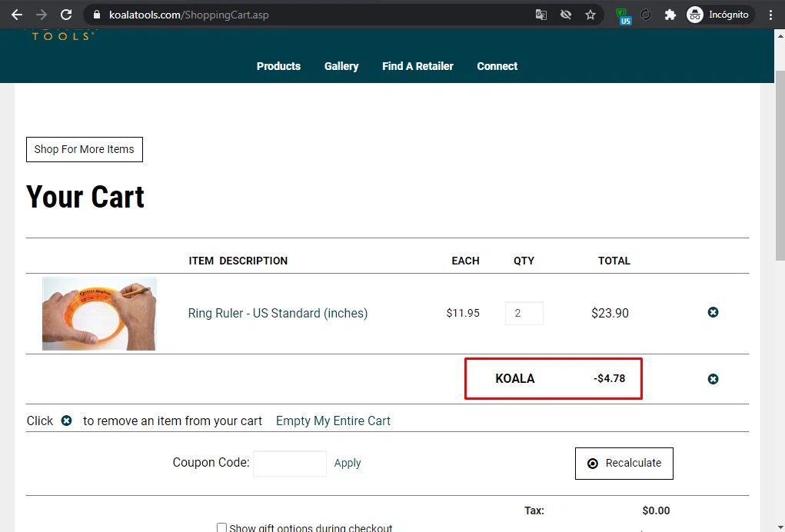Click Shop For More Items button

point(84,149)
